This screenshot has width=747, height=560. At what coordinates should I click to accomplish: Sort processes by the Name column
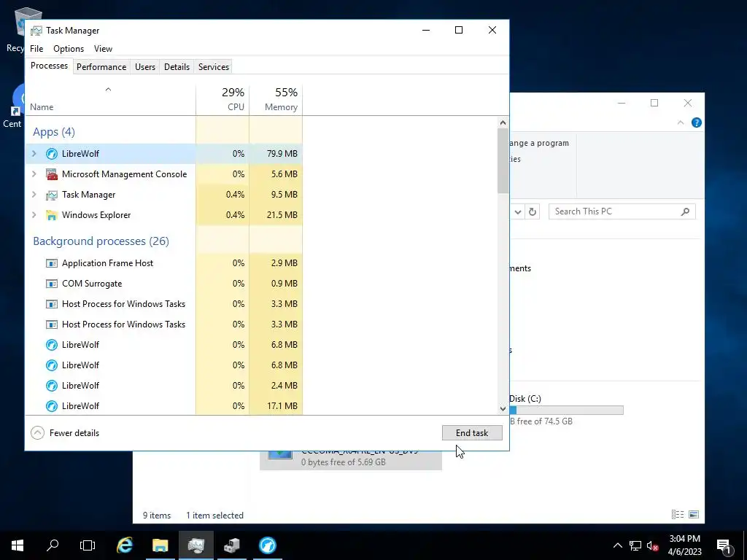point(110,100)
